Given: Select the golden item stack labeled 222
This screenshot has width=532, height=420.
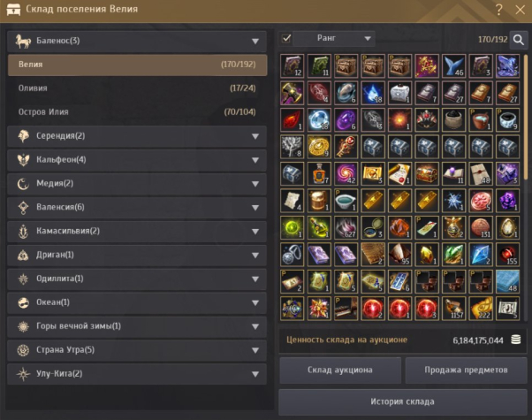Looking at the screenshot, I should click(481, 309).
